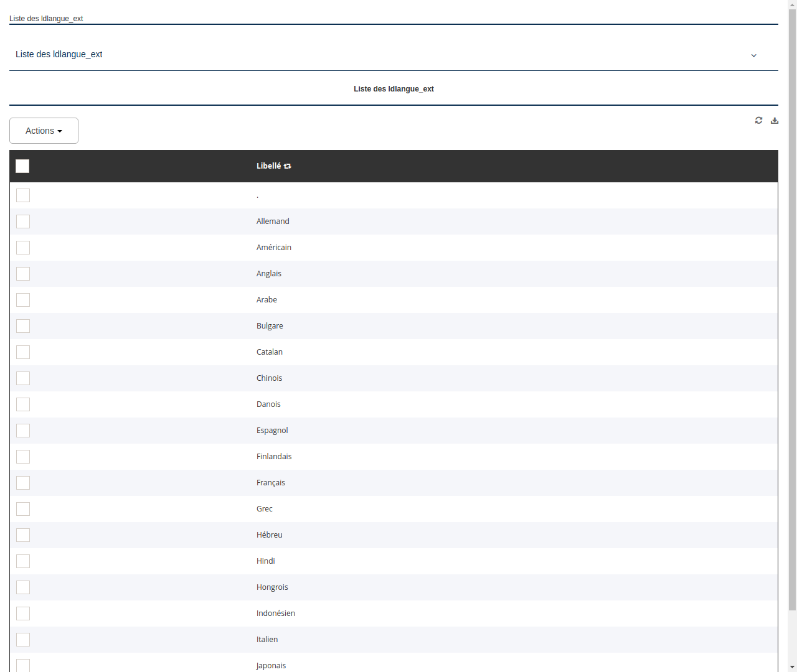Click the Libellé column header

(x=268, y=166)
